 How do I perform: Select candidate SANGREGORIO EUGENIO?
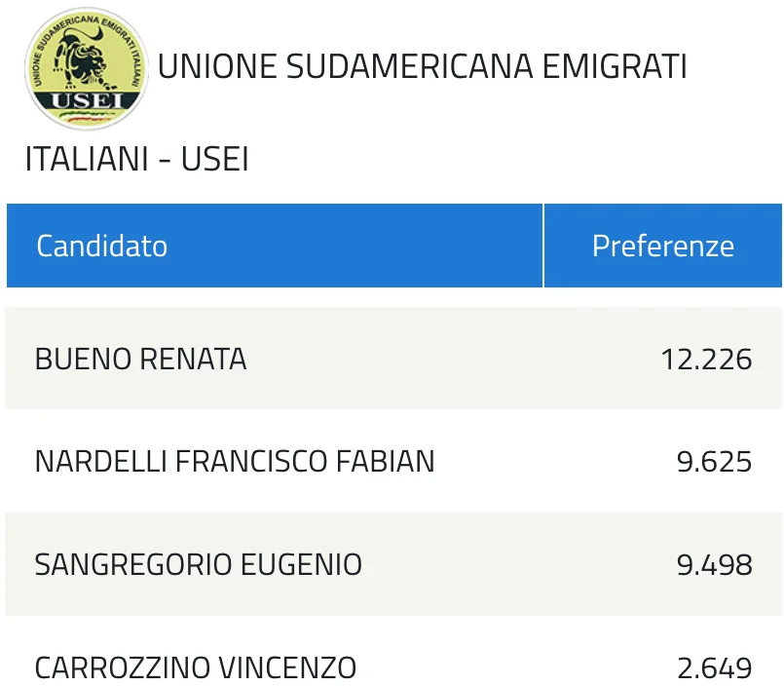[x=199, y=565]
